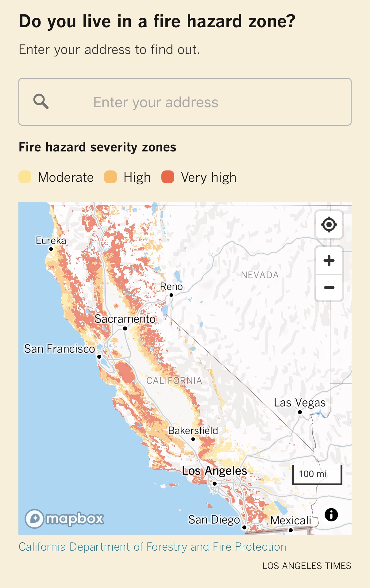Zoom out with the minus button
Screen dimensions: 370x588
pos(329,288)
